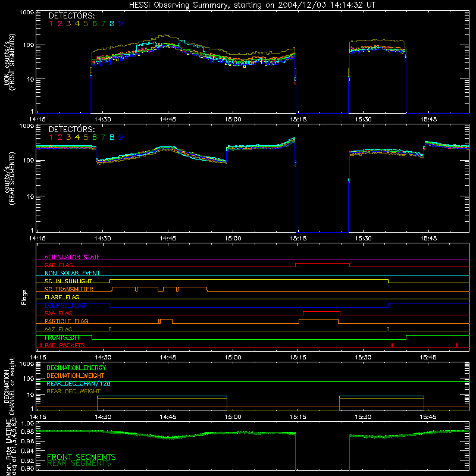The width and height of the screenshot is (476, 476).
Task: Click the HESSI Observing Summary plot title
Action: click(252, 5)
